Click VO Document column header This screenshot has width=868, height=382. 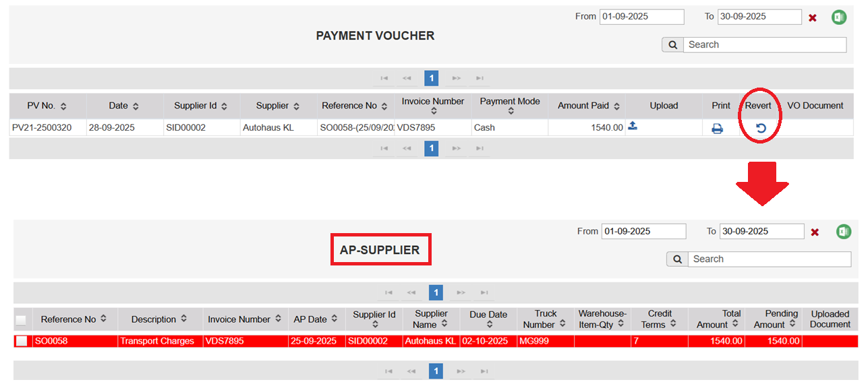coord(815,106)
